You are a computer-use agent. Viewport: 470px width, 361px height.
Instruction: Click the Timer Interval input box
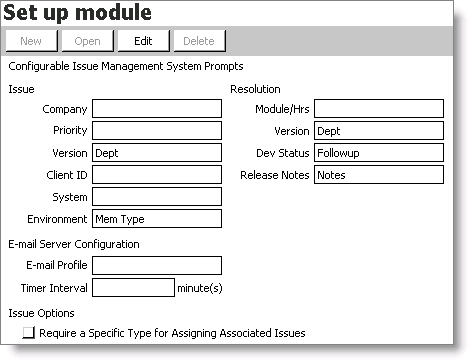coord(133,288)
